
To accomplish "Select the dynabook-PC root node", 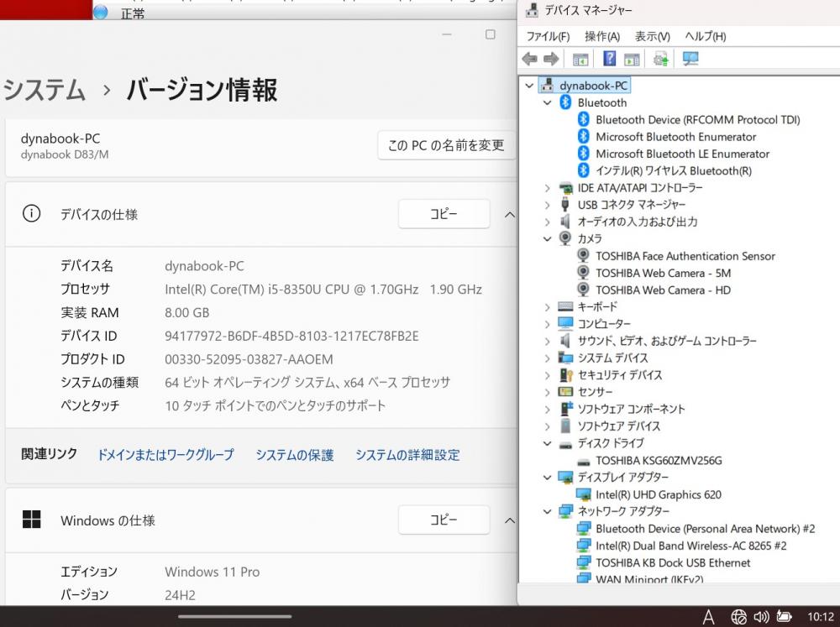I will pyautogui.click(x=593, y=85).
